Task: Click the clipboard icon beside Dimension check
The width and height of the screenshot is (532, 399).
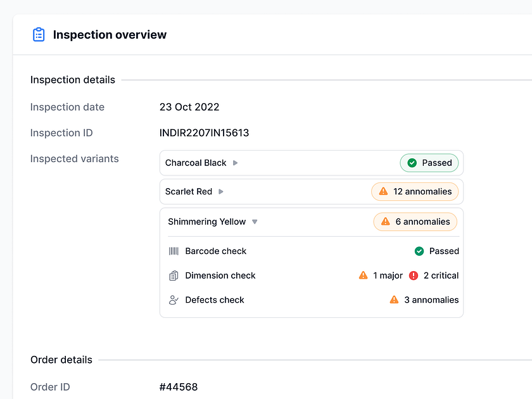Action: 174,275
